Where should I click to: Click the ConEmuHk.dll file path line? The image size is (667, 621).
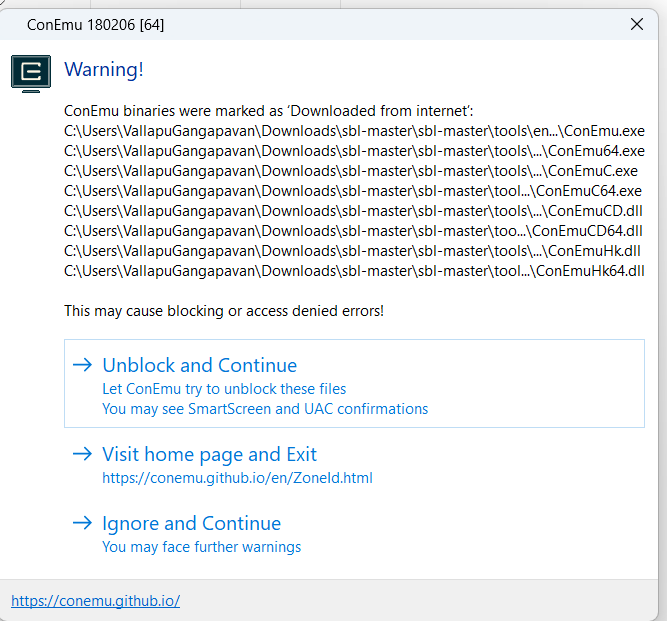tap(352, 251)
